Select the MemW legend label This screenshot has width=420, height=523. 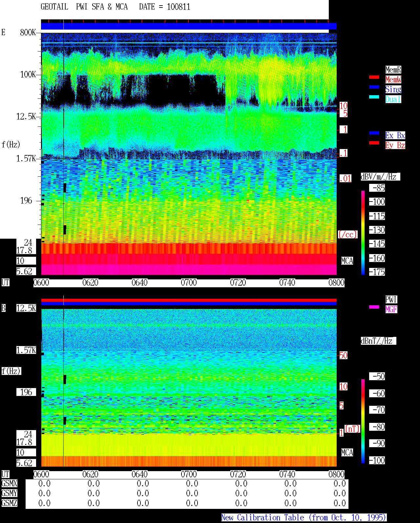coord(393,79)
